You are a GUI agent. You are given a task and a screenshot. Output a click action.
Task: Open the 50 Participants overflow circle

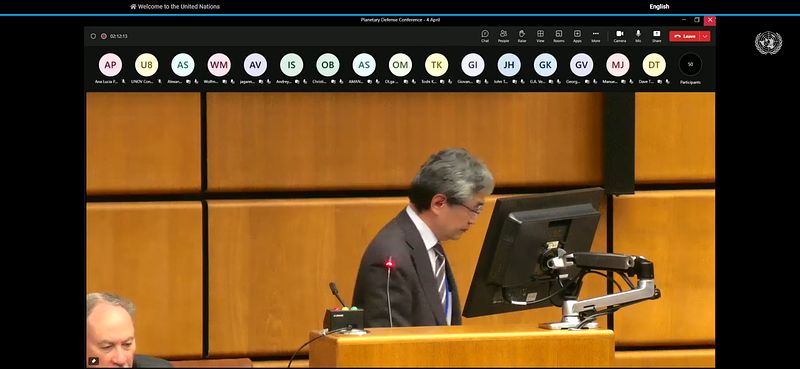[x=690, y=65]
